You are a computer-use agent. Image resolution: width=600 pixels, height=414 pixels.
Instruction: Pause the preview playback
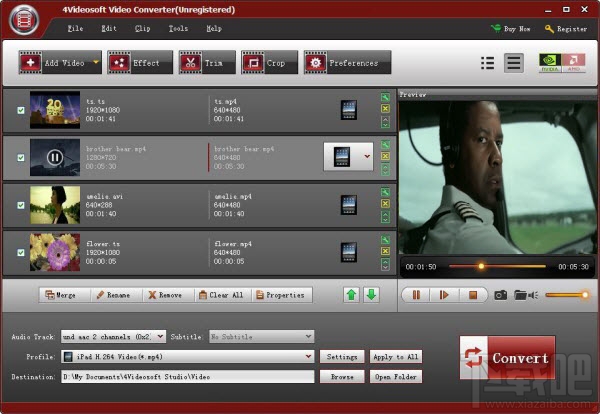click(416, 295)
